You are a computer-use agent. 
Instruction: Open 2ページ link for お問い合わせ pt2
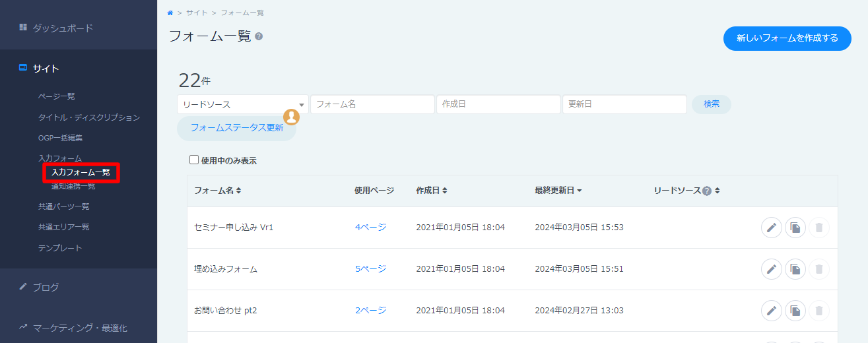[x=370, y=311]
